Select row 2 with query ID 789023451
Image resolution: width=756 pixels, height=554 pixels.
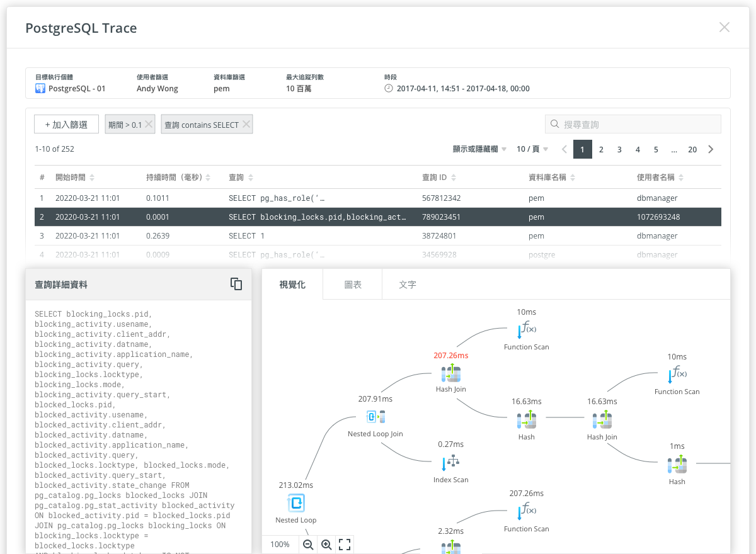[378, 217]
